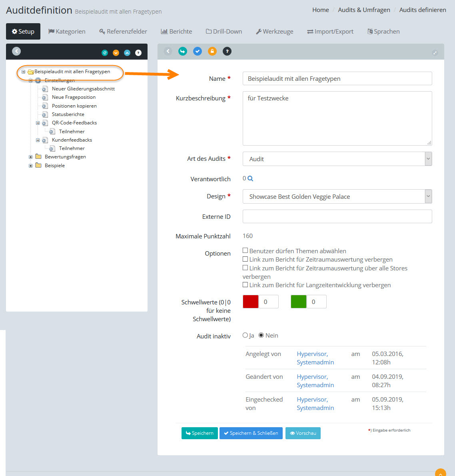Enable 'Benutzer dürfen Themen abwählen' checkbox

point(245,250)
